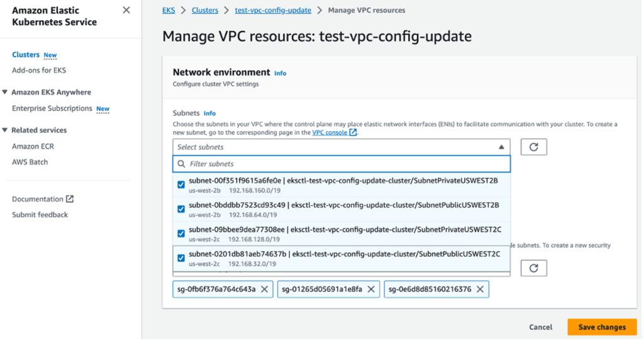The image size is (644, 340).
Task: Toggle subnet SubnetPrivateUSWEST2C checkbox
Action: point(181,234)
